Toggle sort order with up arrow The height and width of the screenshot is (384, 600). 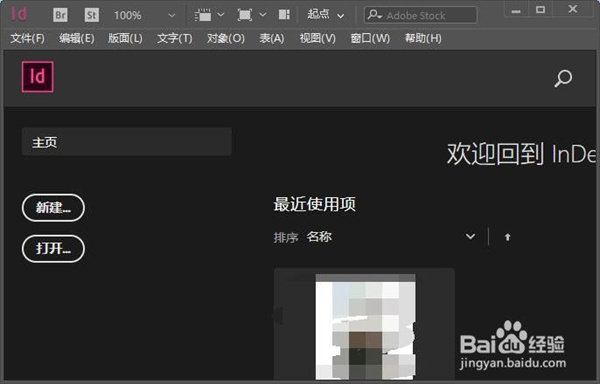tap(507, 237)
